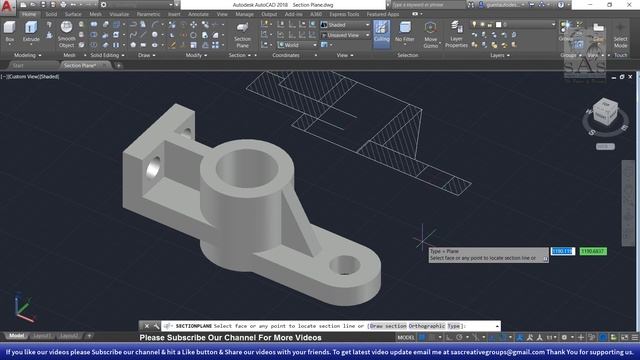The image size is (640, 360).
Task: Click the green dynamic input coordinate field
Action: point(593,251)
